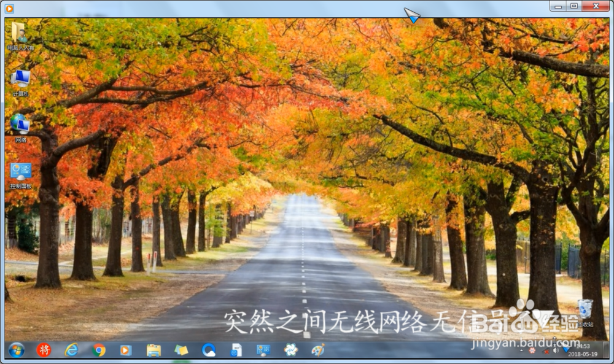This screenshot has width=614, height=364.
Task: Minimize the video player window
Action: click(558, 6)
